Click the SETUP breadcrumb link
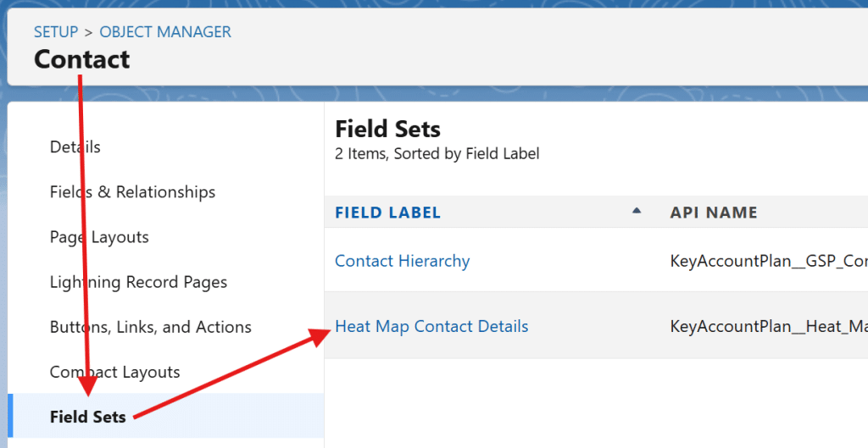 [x=56, y=32]
